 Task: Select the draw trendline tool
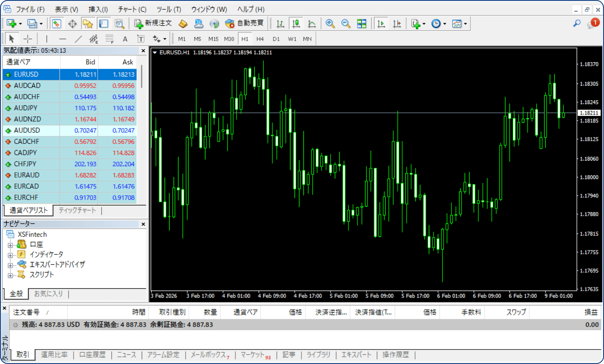(78, 39)
